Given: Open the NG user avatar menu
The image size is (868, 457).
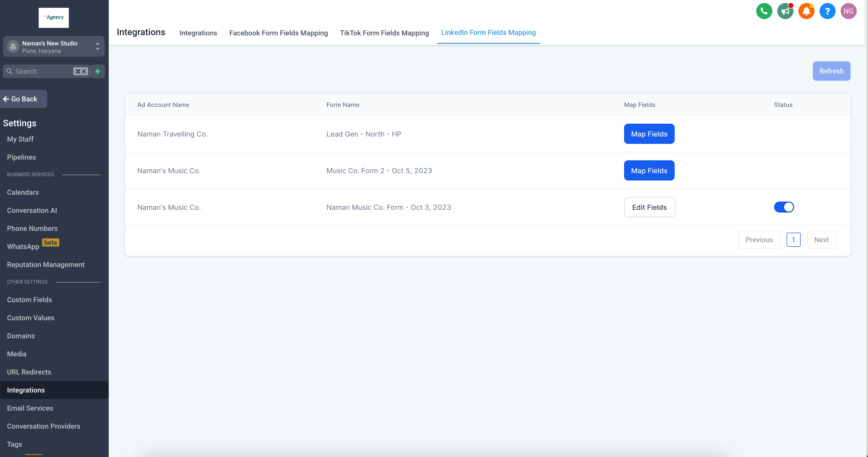Looking at the screenshot, I should (848, 11).
